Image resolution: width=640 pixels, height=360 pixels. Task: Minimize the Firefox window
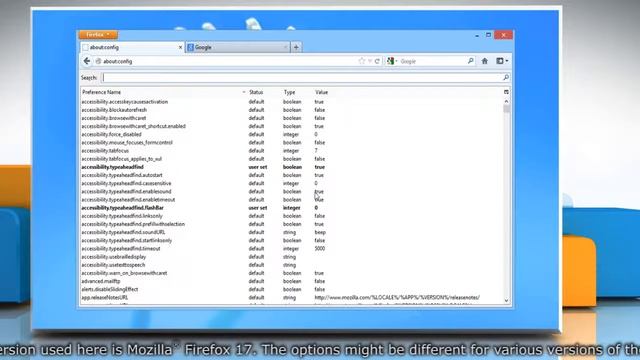477,36
